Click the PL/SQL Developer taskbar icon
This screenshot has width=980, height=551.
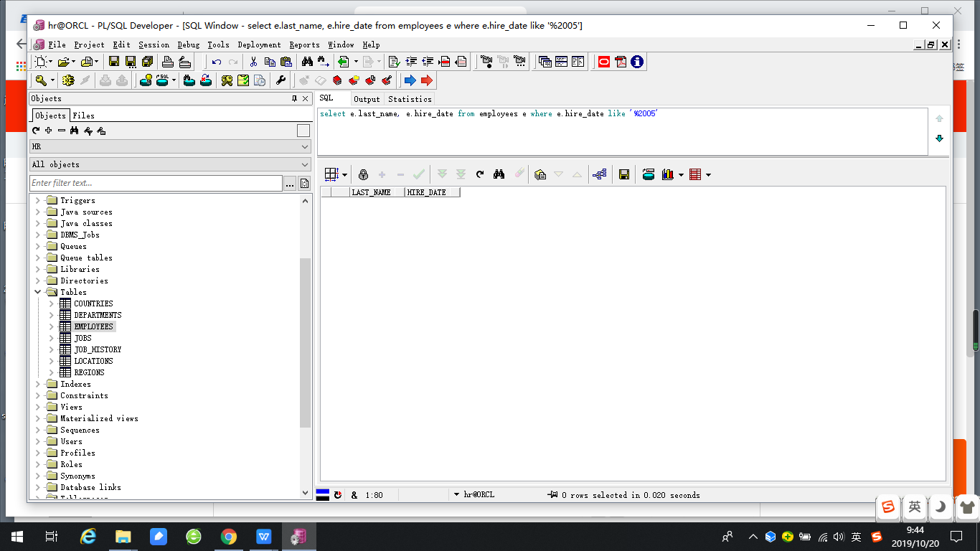[298, 536]
